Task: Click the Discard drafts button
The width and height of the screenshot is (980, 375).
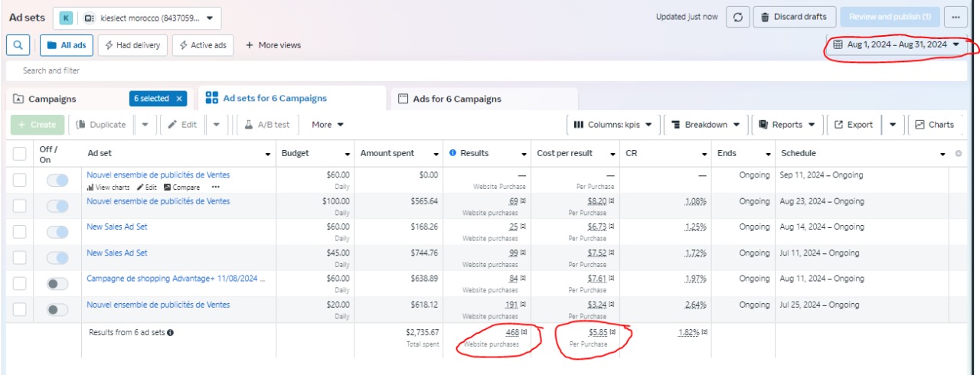Action: pyautogui.click(x=793, y=17)
